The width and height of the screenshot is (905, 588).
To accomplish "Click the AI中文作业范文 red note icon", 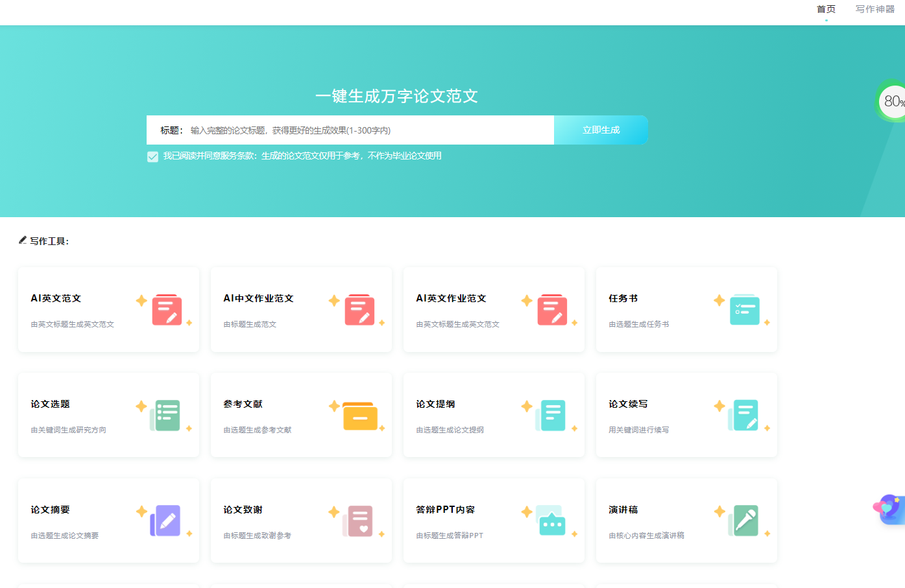I will point(359,310).
